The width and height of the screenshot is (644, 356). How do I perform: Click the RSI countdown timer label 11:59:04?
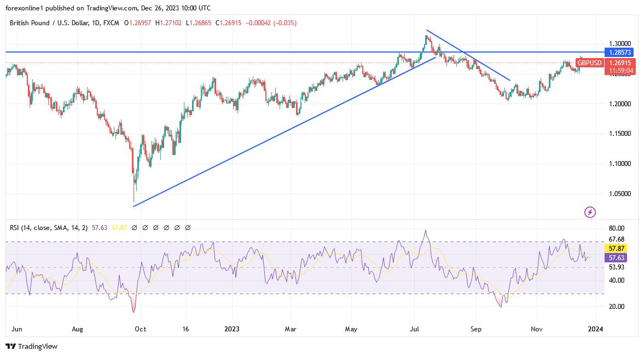tap(620, 70)
